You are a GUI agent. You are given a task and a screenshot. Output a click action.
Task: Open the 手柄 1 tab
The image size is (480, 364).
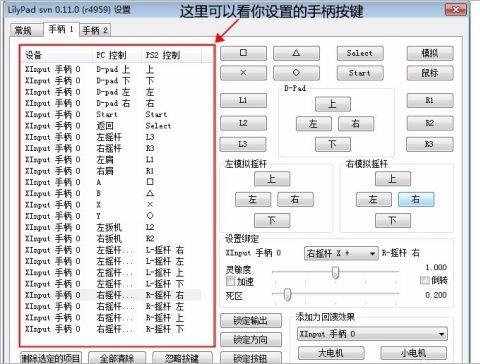(x=61, y=29)
